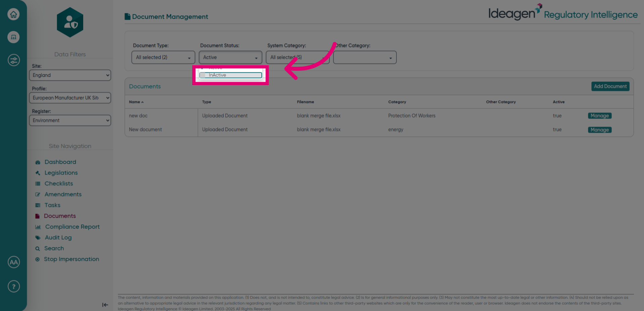Screen dimensions: 644x311
Task: Open the Audit Log link
Action: coord(58,238)
